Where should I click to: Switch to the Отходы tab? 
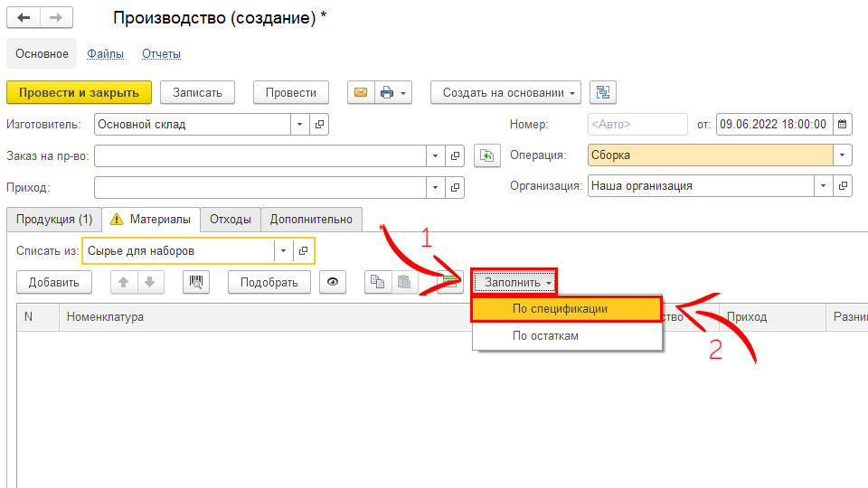click(231, 219)
